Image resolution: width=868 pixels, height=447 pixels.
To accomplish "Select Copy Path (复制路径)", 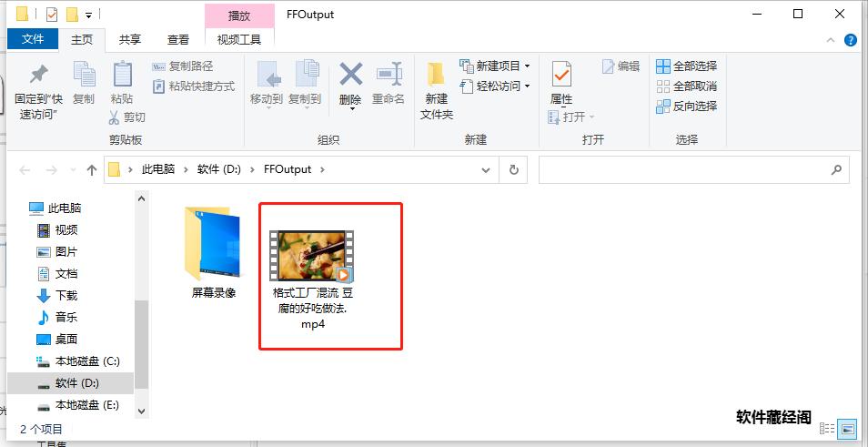I will (x=183, y=66).
